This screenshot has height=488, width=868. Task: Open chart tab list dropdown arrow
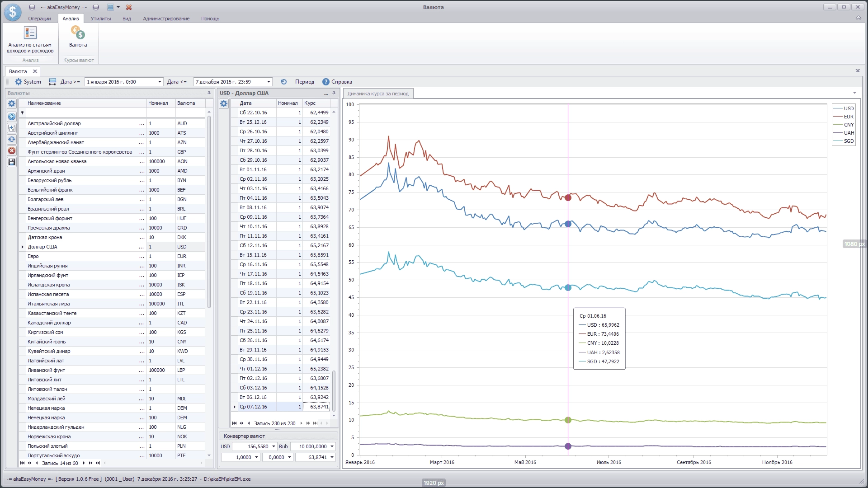pos(854,93)
